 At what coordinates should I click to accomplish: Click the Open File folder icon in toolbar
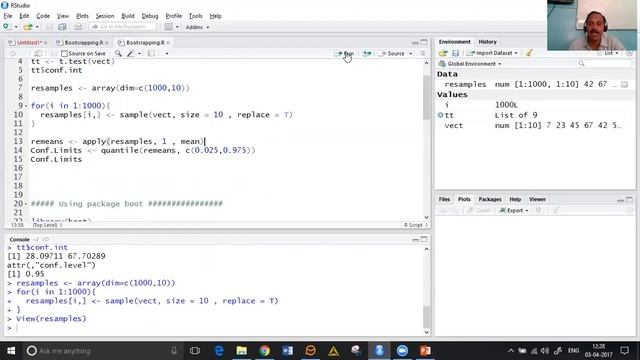[x=28, y=27]
